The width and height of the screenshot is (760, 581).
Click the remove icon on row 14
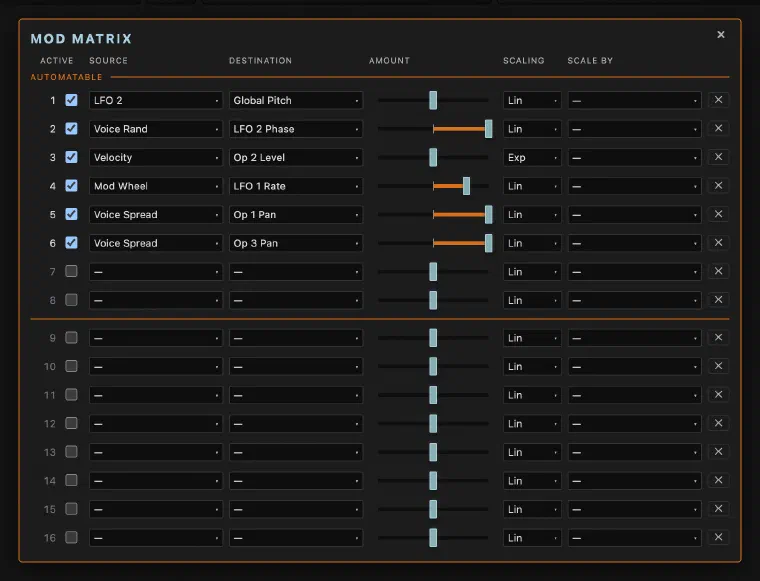718,480
